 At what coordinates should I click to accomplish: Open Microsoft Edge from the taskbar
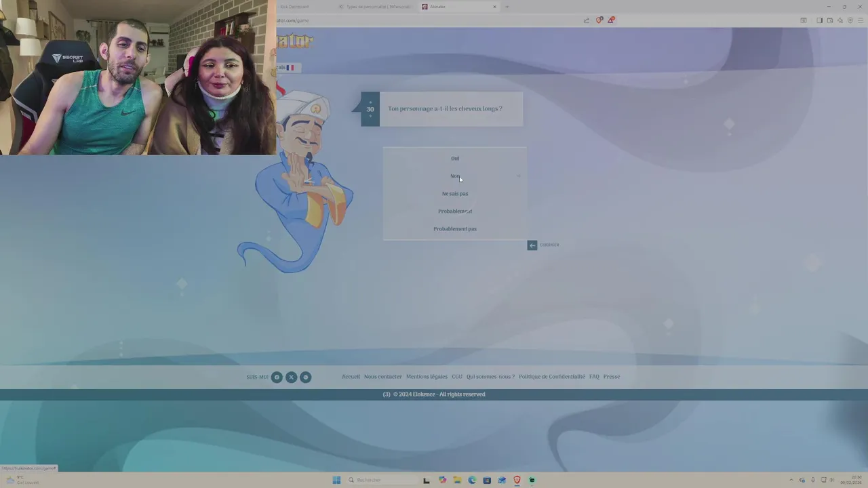pos(472,480)
